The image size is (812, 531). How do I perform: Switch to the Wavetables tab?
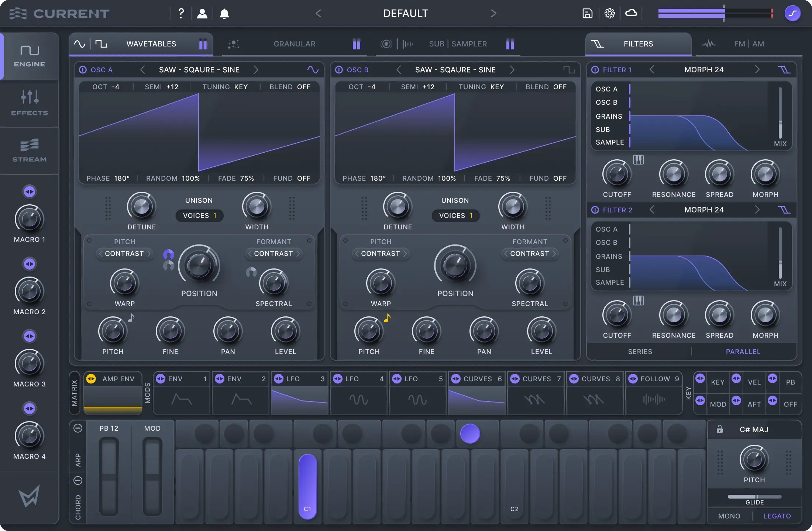click(x=141, y=44)
